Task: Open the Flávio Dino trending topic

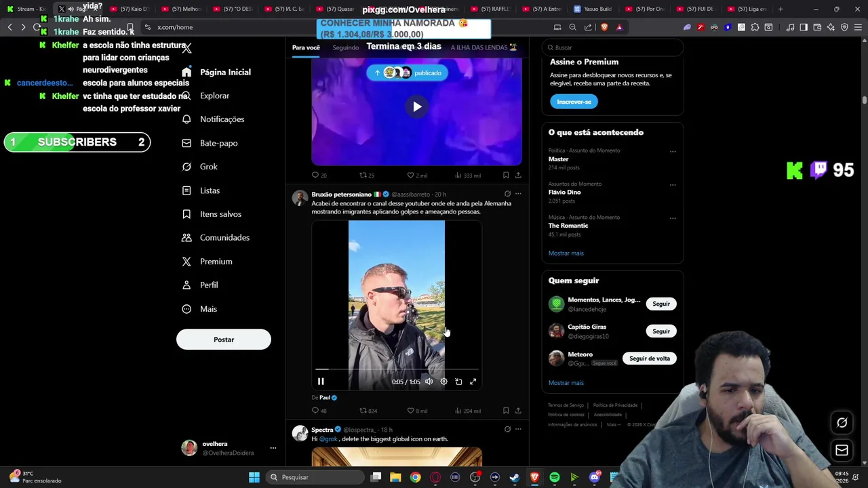Action: [564, 192]
